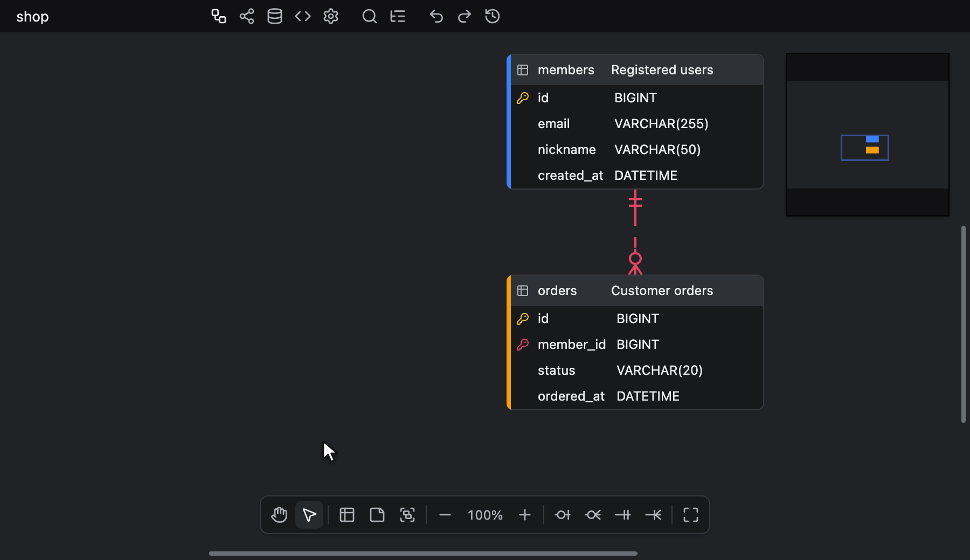
Task: Select the pointer selection tool
Action: 309,515
